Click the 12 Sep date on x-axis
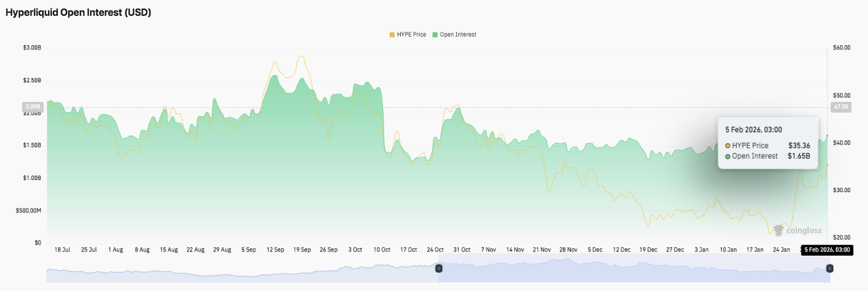This screenshot has width=868, height=291. click(275, 250)
